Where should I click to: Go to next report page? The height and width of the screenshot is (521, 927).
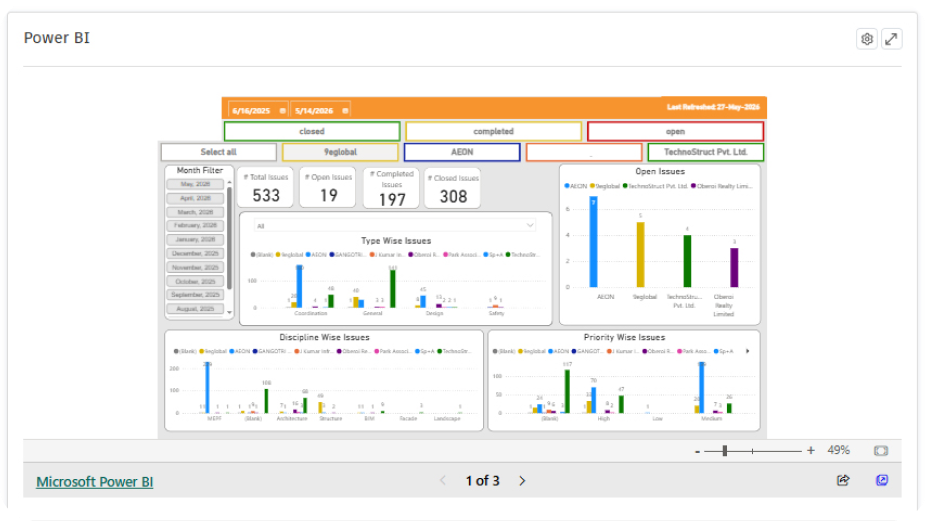point(522,481)
